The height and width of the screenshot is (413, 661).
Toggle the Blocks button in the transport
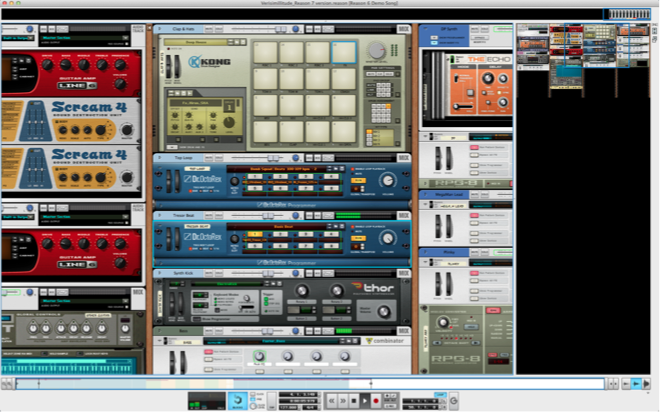[237, 401]
